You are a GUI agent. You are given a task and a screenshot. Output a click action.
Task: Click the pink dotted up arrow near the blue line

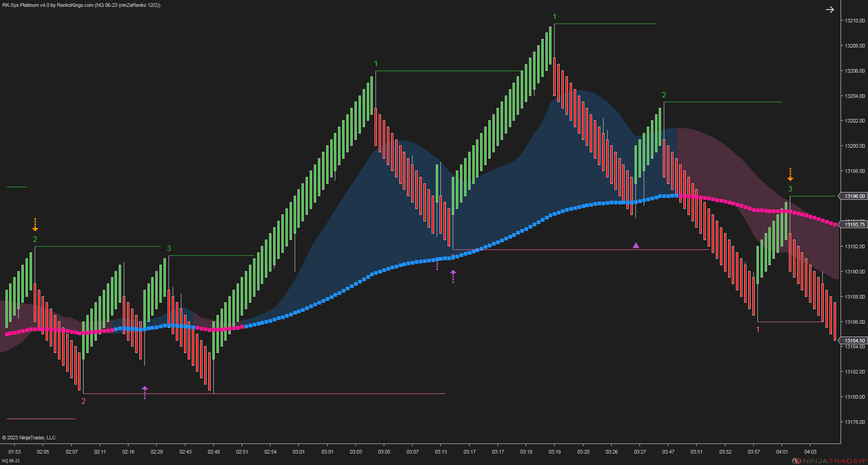[x=437, y=264]
